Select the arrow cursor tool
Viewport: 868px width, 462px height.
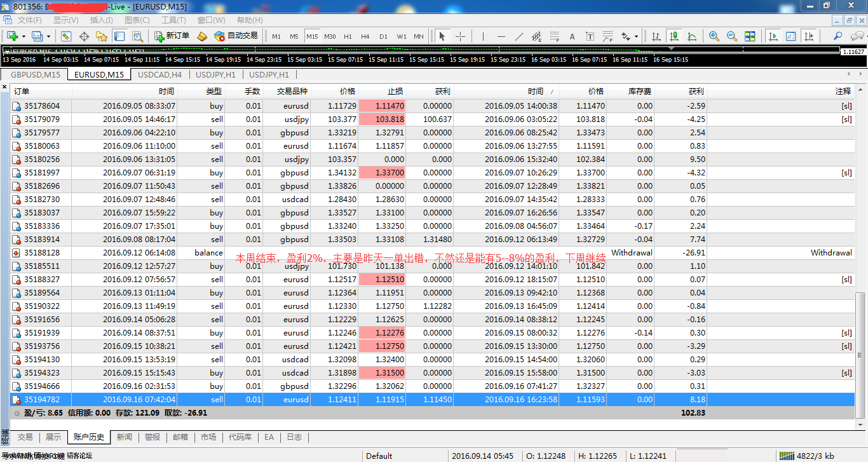[442, 36]
